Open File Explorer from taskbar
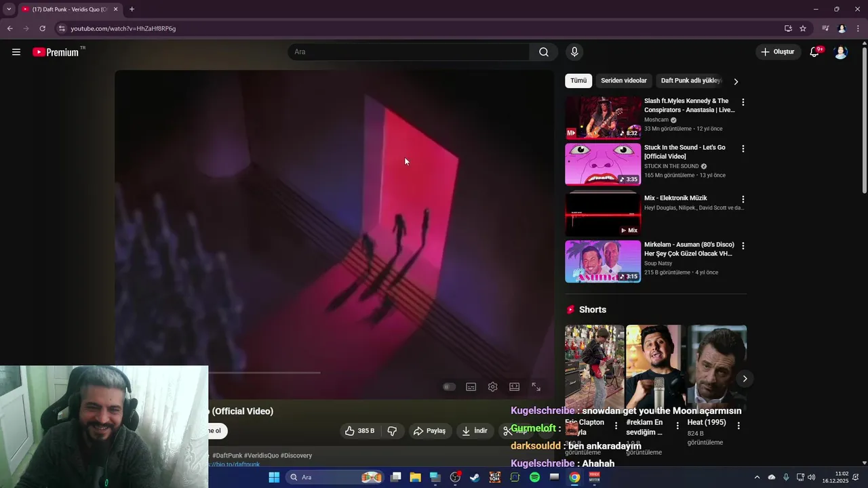The image size is (868, 488). coord(415,477)
